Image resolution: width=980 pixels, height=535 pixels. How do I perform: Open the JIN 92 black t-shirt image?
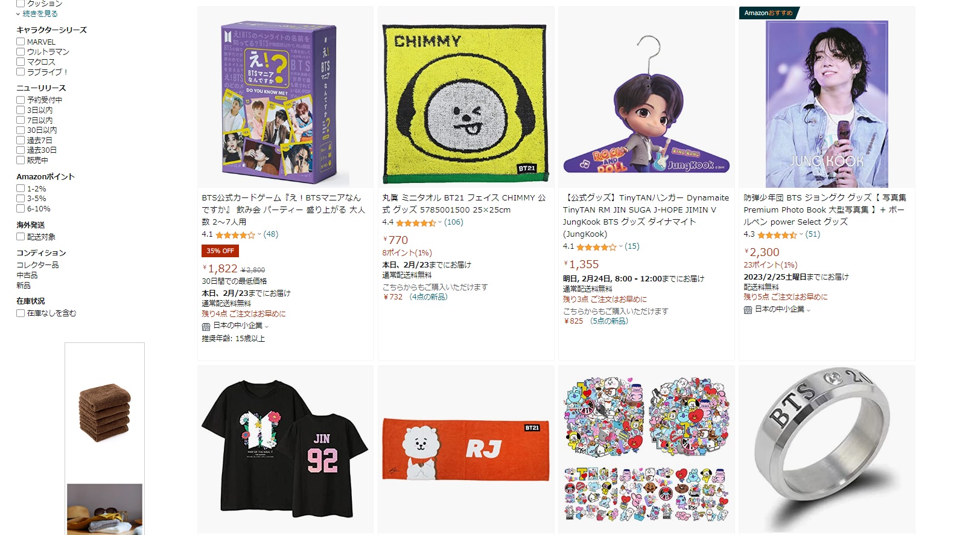tap(285, 450)
